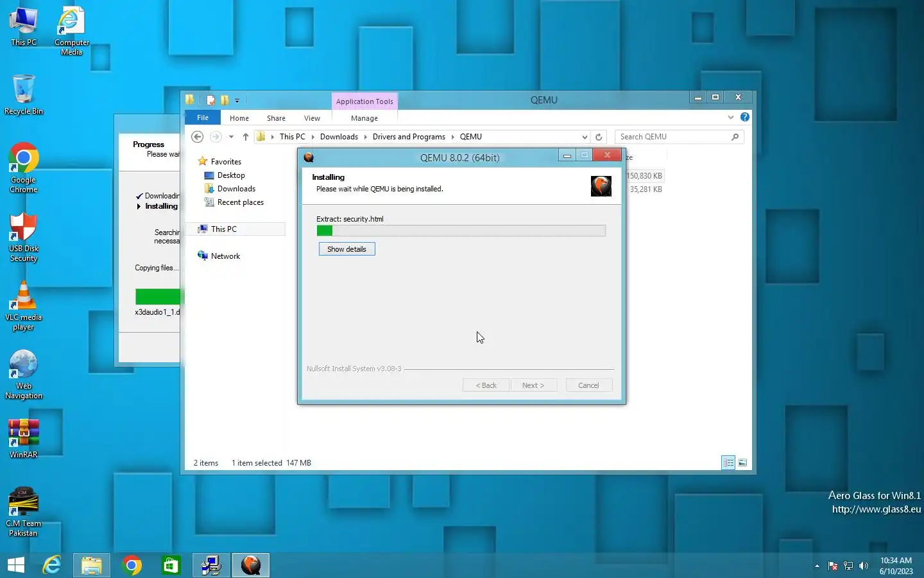Click Show details in QEMU installer
Viewport: 924px width, 578px height.
click(346, 249)
